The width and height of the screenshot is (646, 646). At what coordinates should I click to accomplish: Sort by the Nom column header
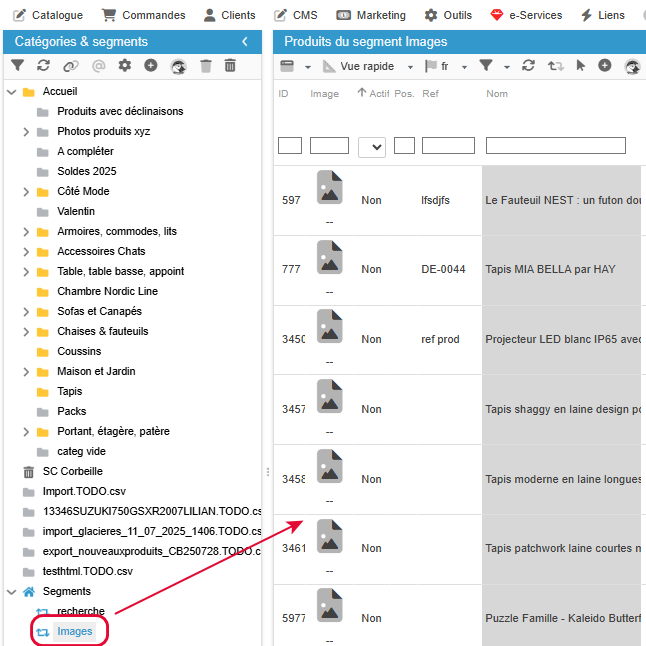tap(497, 94)
